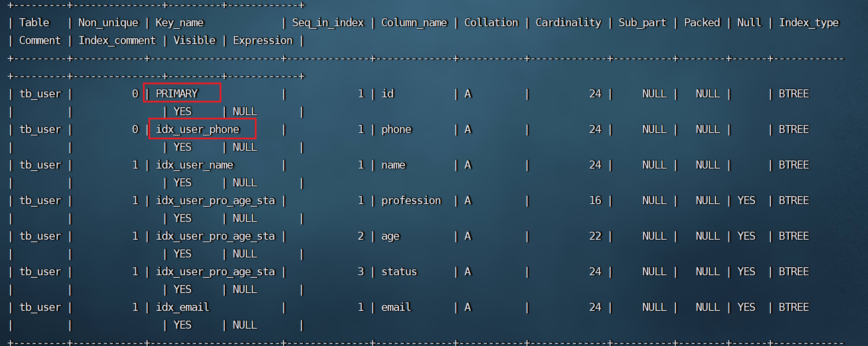This screenshot has width=868, height=346.
Task: Click cardinality value 16
Action: pyautogui.click(x=595, y=200)
